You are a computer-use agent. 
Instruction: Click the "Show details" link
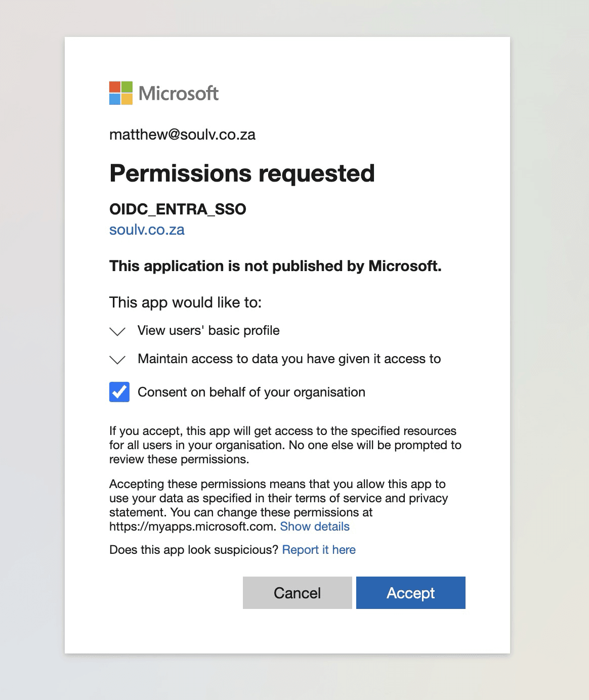click(x=315, y=527)
